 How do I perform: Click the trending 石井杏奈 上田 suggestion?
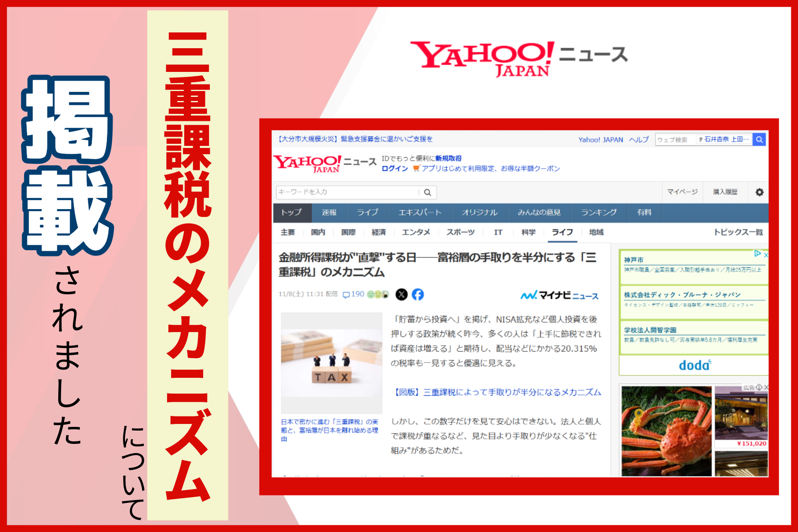pos(724,139)
